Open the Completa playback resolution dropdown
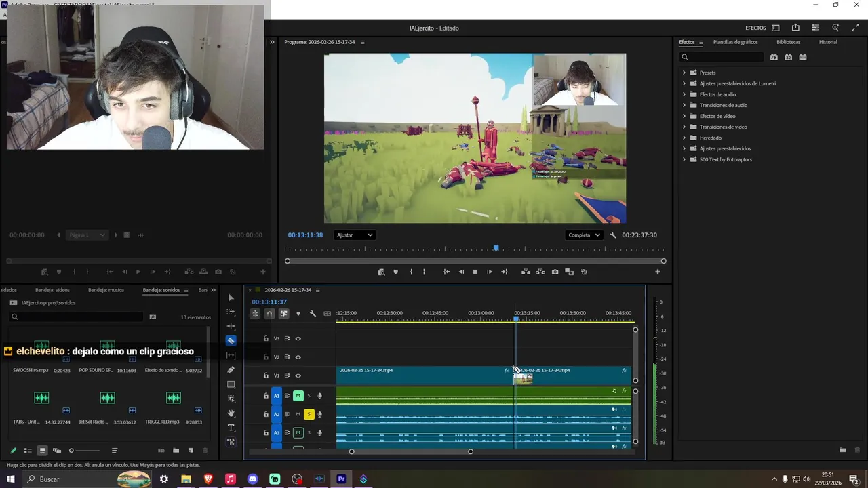 [585, 235]
